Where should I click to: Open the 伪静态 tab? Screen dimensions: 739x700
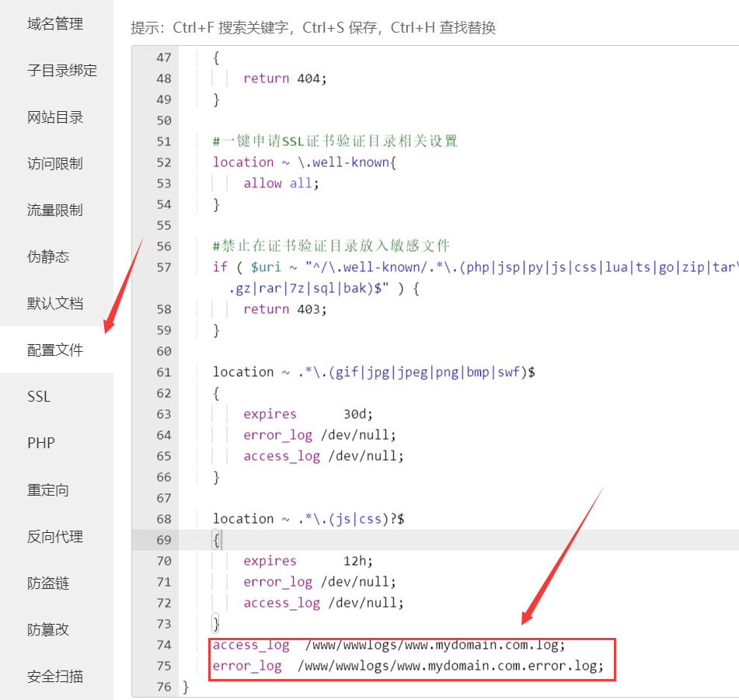48,256
